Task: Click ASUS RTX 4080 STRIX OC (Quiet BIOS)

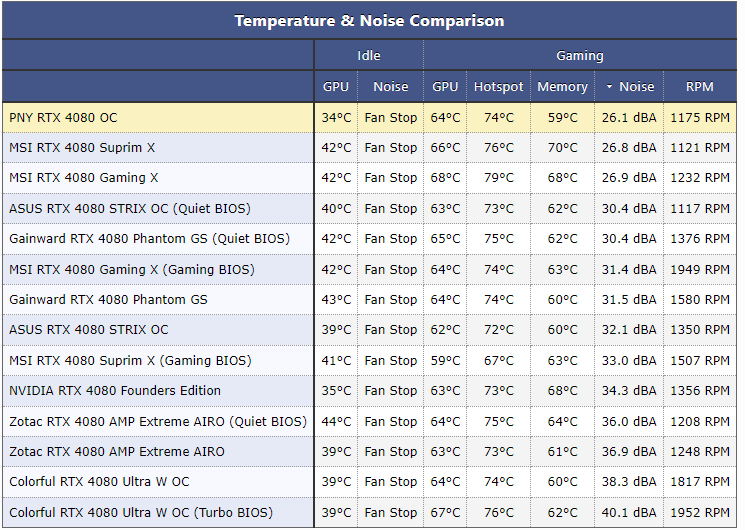Action: coord(130,209)
